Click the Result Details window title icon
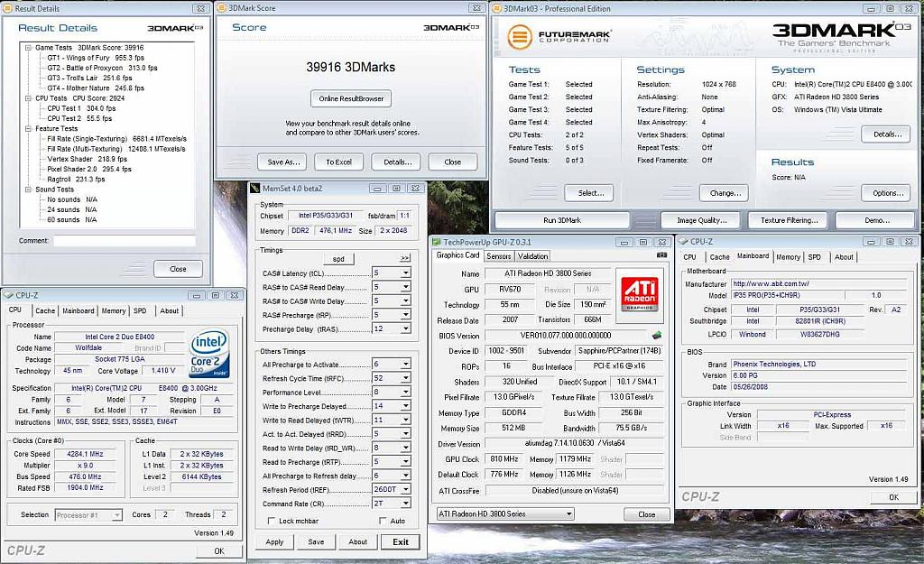Screen dimensions: 924x564 pos(8,8)
